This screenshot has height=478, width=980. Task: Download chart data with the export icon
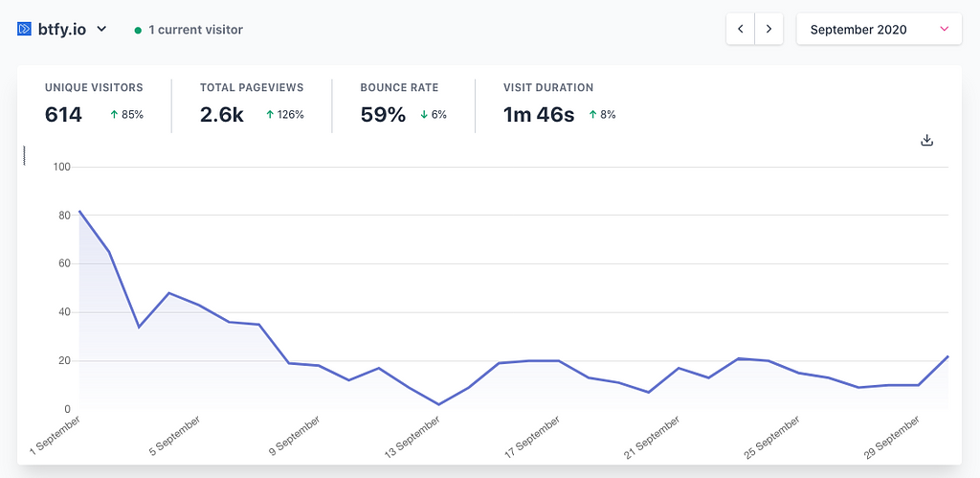(x=926, y=140)
